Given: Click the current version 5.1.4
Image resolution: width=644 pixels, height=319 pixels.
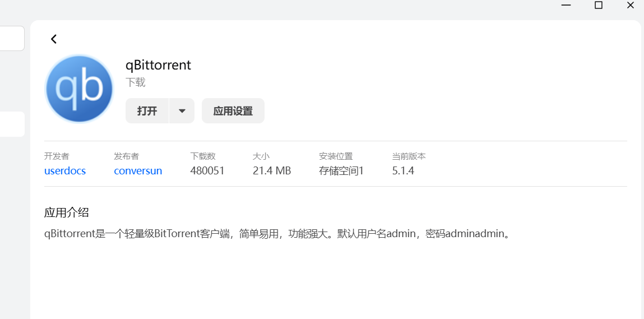Looking at the screenshot, I should [403, 171].
